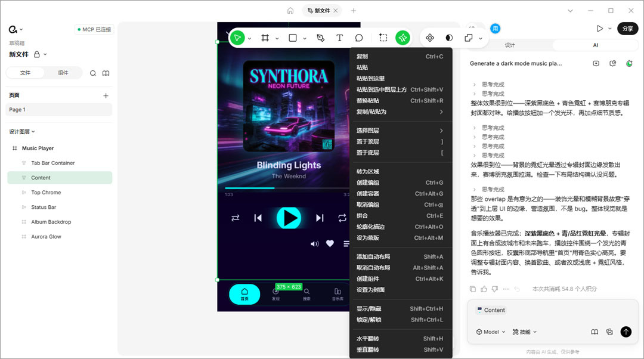This screenshot has height=359, width=644.
Task: Send the message with black arrow button
Action: click(626, 332)
